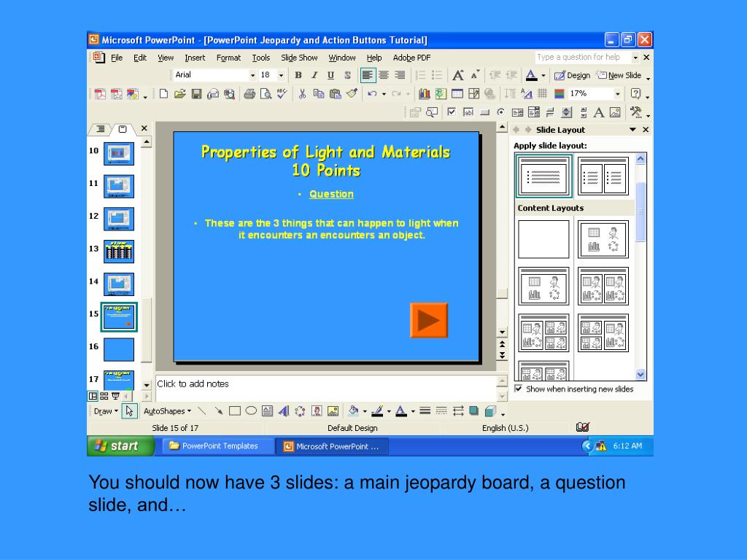Screen dimensions: 747x560
Task: Switch to Slide Sorter View
Action: click(x=104, y=396)
